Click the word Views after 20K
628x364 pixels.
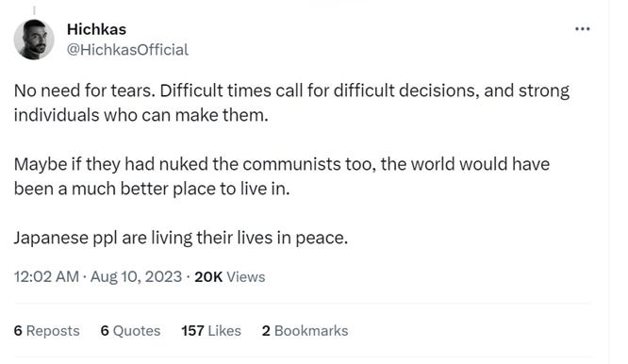[246, 276]
